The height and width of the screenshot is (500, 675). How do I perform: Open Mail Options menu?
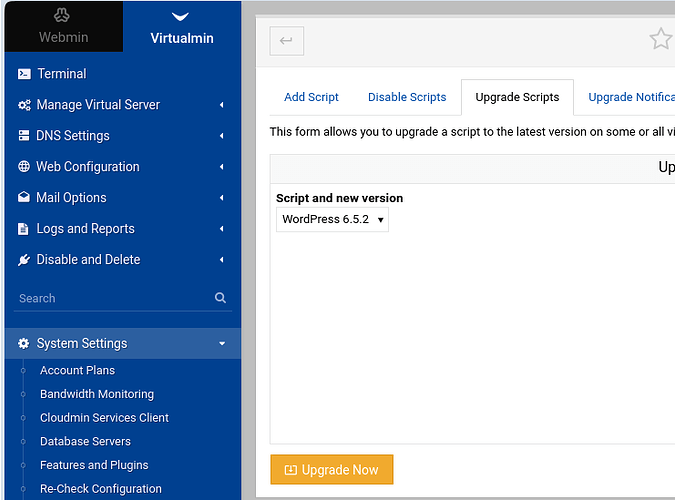[71, 198]
